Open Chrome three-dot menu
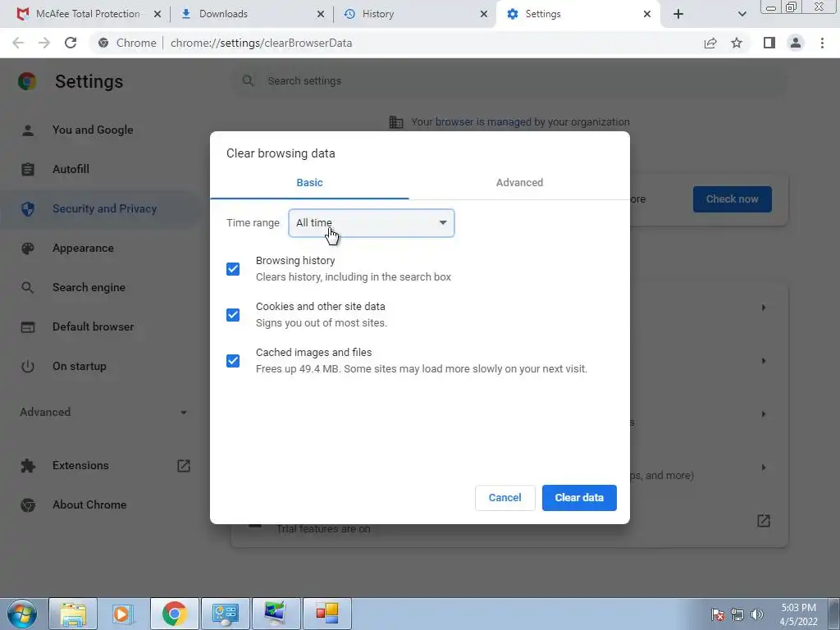 tap(822, 43)
